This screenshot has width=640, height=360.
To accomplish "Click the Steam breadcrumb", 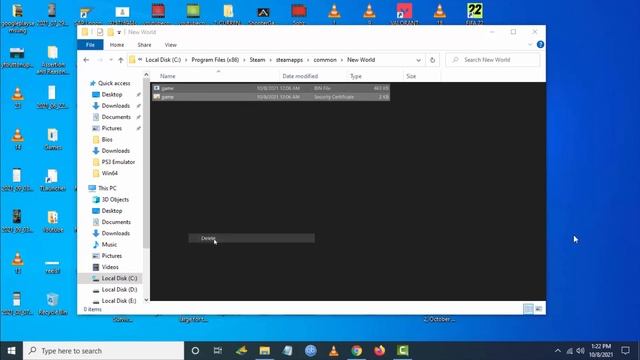I will coord(257,60).
